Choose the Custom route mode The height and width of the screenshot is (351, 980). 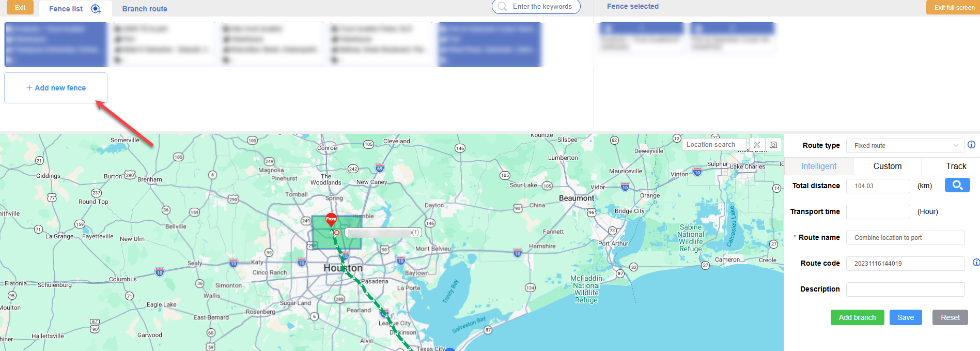(x=887, y=166)
